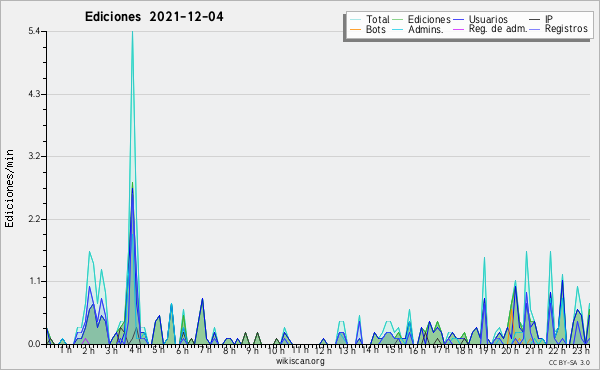Select the 'Usuarios' legend entry
This screenshot has width=600, height=370.
pyautogui.click(x=480, y=19)
